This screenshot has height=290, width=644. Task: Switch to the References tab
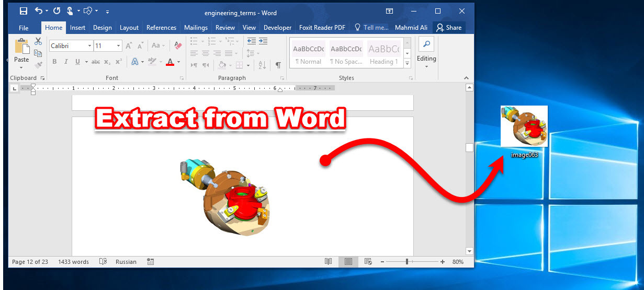point(161,28)
